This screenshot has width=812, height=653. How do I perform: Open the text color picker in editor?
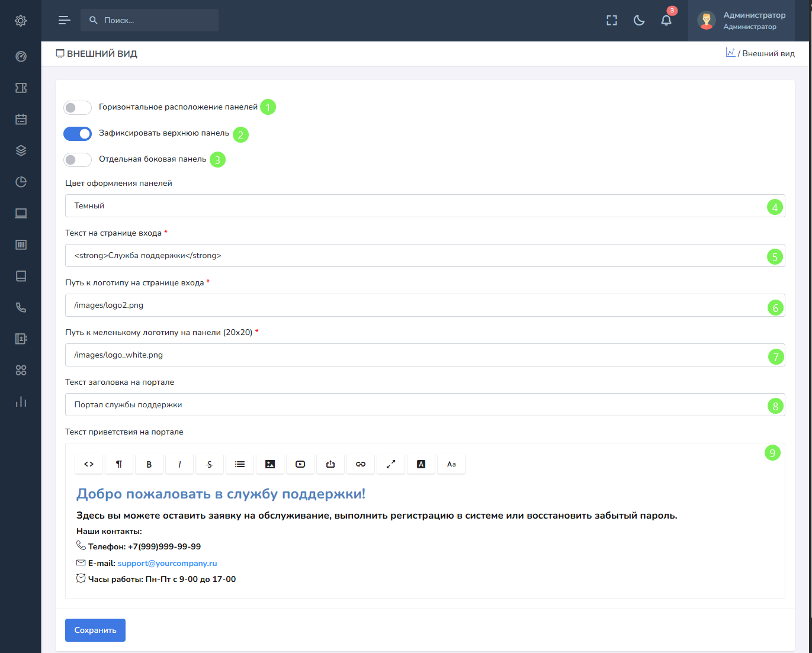421,464
